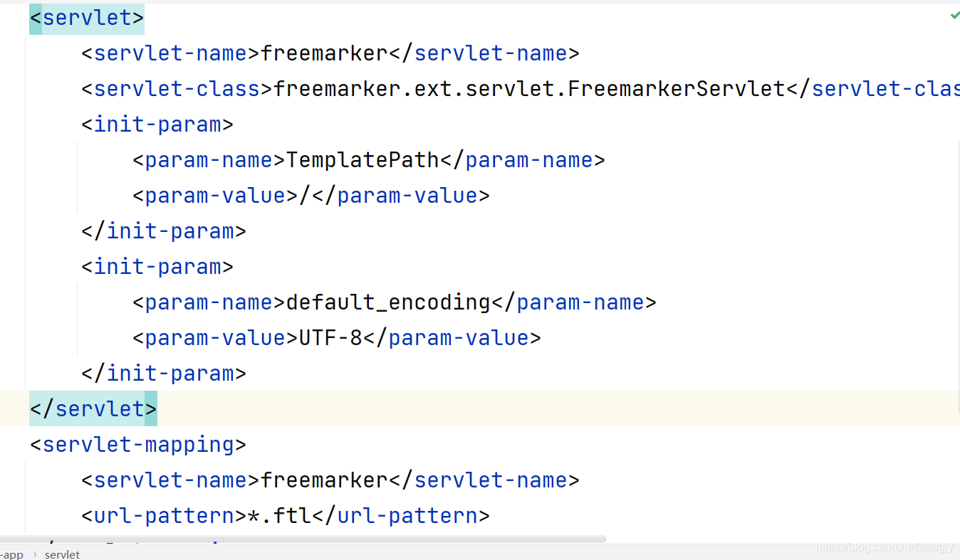Image resolution: width=960 pixels, height=560 pixels.
Task: Click closing init-param tag above default_encoding block
Action: (164, 231)
